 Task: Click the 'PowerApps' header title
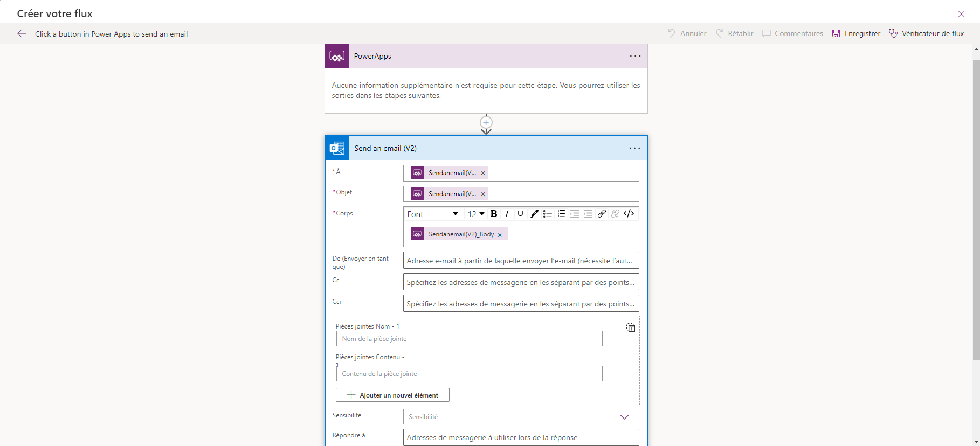(x=372, y=56)
